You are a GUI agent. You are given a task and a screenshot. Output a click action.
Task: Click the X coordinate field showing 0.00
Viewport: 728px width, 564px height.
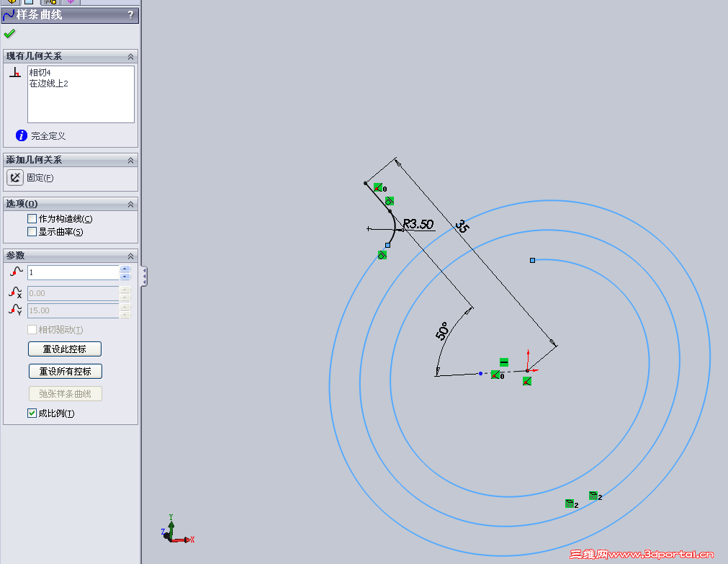point(73,293)
